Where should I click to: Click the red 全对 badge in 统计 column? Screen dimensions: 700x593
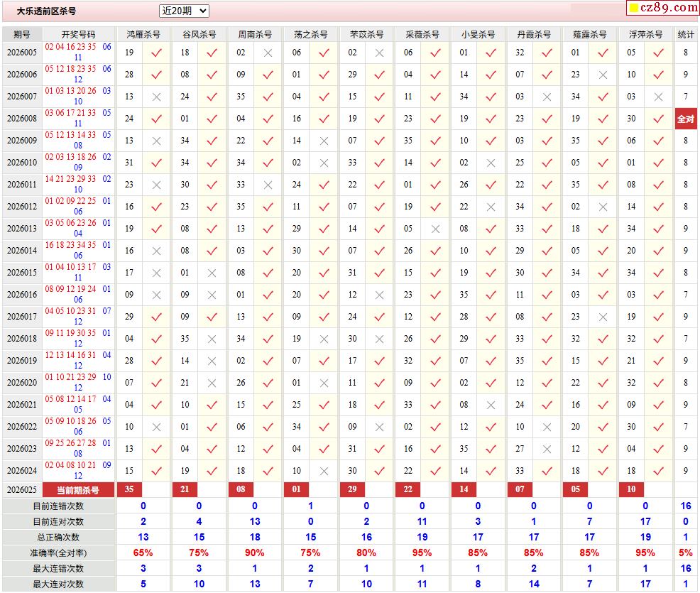click(685, 119)
